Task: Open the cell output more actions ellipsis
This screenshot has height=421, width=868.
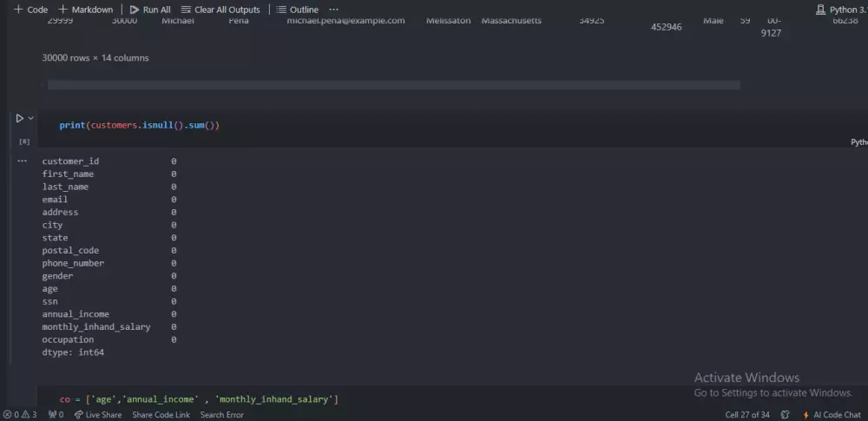Action: [22, 161]
